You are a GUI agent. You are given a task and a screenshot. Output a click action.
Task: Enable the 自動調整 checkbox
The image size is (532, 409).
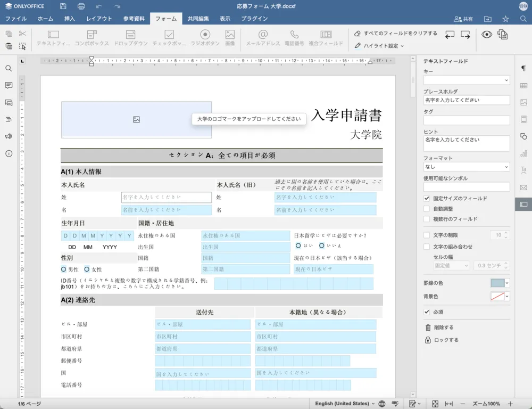pos(427,209)
